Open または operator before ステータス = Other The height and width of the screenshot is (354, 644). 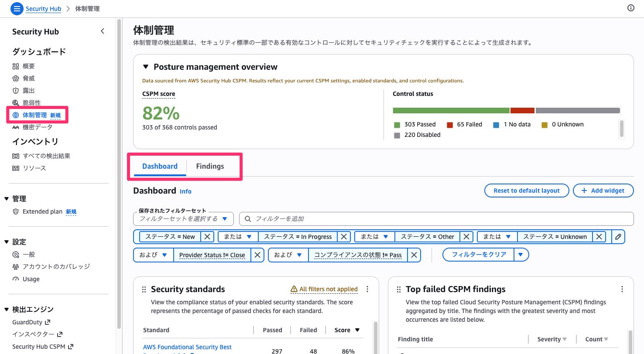(x=375, y=237)
